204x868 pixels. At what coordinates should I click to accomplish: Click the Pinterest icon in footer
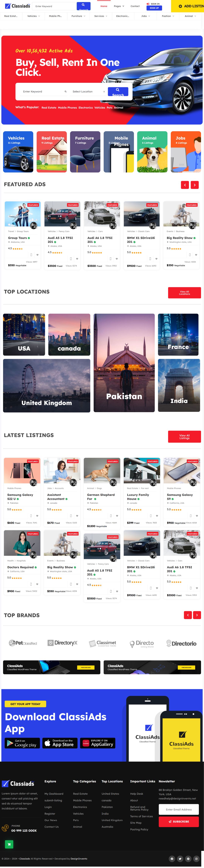[188, 859]
